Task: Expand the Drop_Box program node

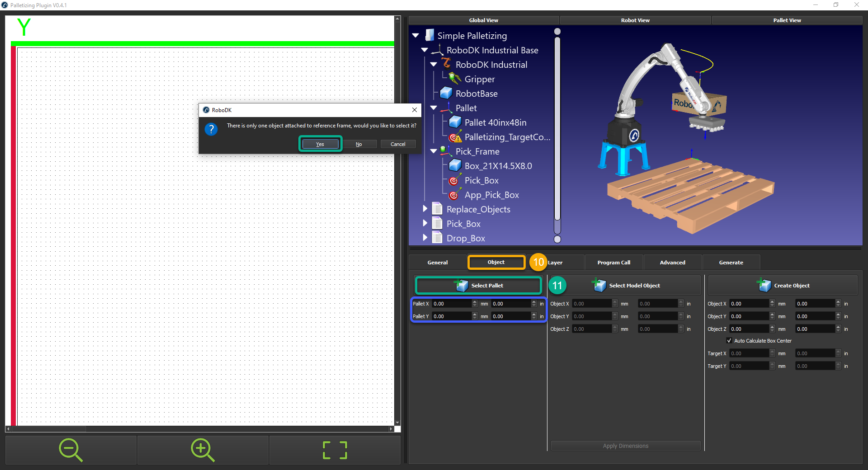Action: 425,238
